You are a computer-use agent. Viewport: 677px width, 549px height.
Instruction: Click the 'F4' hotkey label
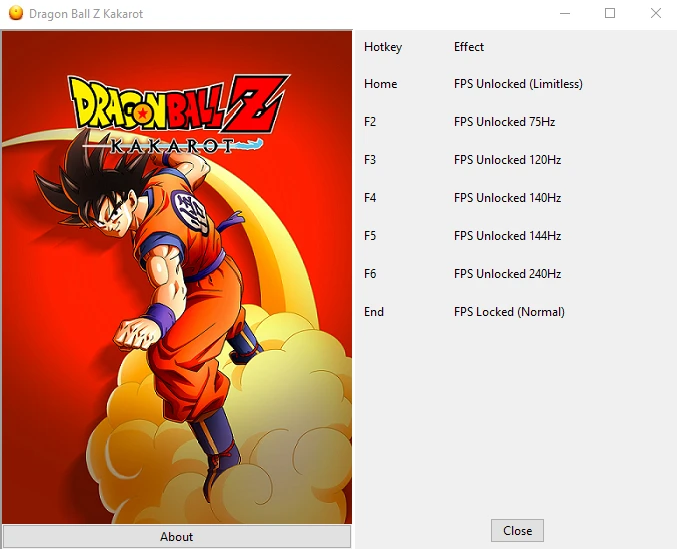pyautogui.click(x=370, y=198)
